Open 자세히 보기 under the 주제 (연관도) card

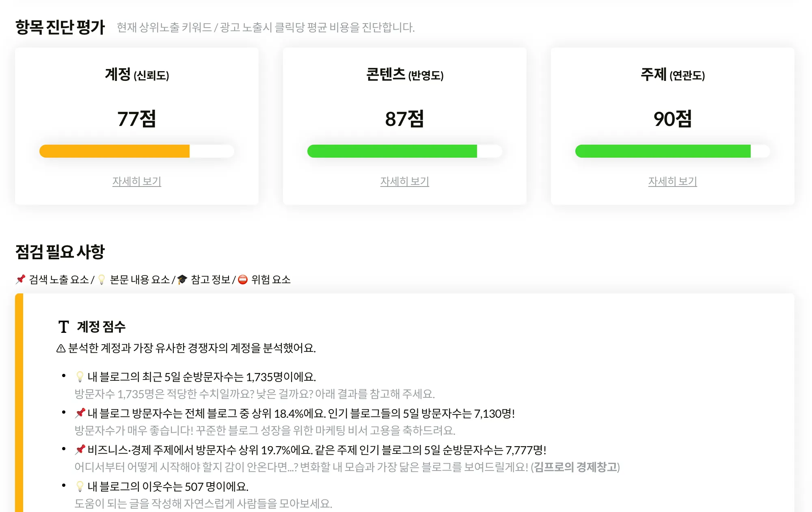tap(673, 181)
